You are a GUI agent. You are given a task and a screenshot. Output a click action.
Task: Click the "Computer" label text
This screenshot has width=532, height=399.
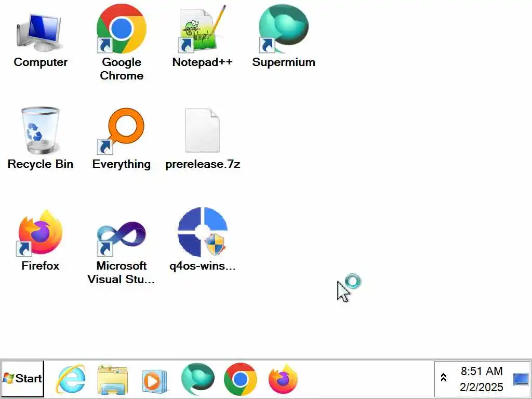point(41,62)
